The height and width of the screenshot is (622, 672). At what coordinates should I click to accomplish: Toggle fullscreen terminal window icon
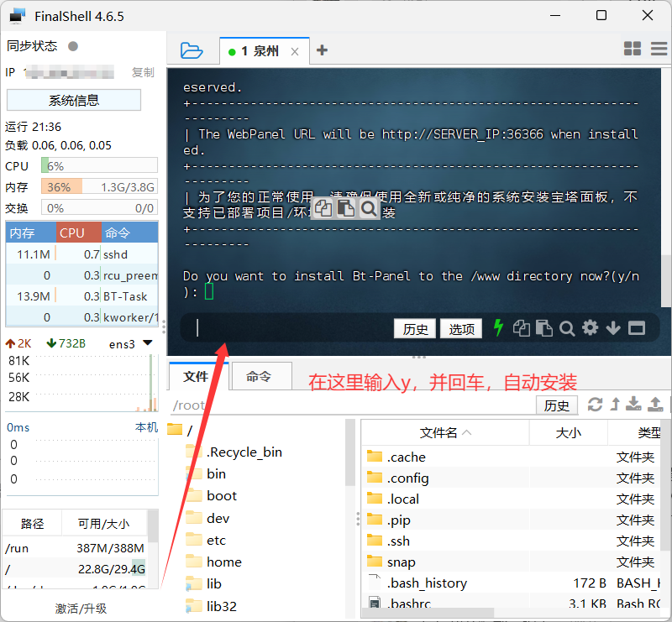636,328
